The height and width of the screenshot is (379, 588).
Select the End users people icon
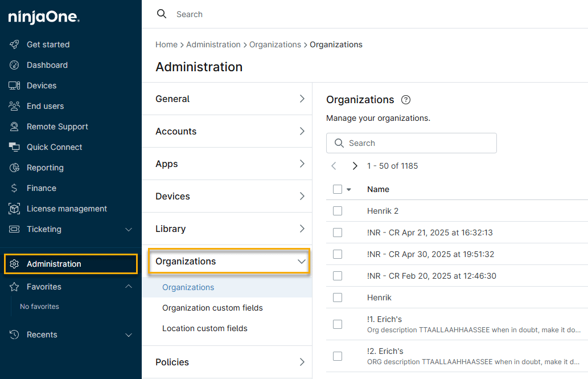(x=15, y=106)
